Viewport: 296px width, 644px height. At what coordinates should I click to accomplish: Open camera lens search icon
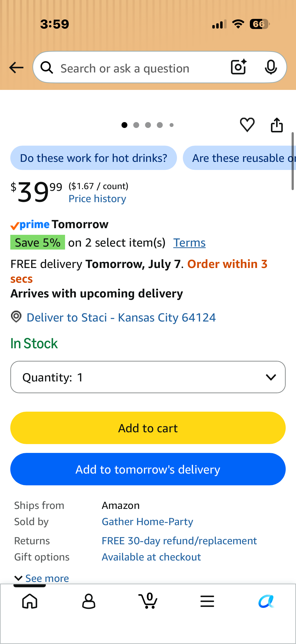[x=239, y=67]
